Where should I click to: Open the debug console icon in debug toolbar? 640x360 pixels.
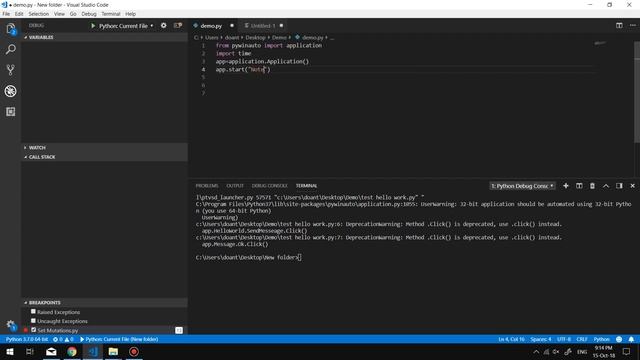[x=178, y=25]
